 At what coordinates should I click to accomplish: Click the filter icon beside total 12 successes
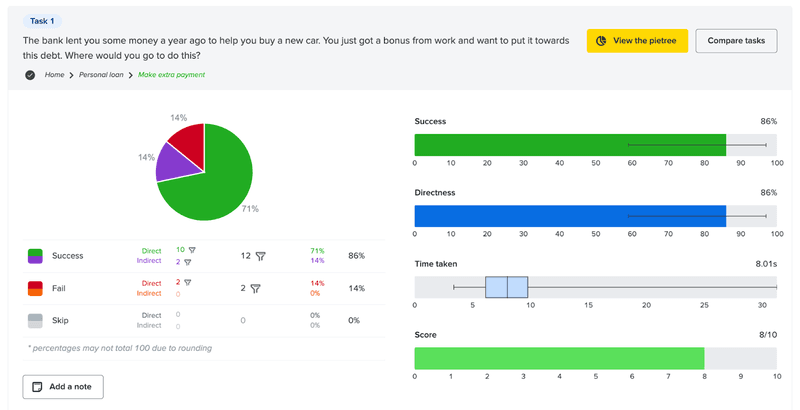point(260,256)
